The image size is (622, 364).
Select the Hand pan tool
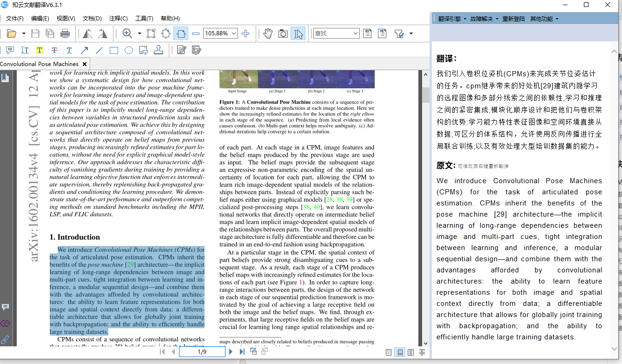268,33
